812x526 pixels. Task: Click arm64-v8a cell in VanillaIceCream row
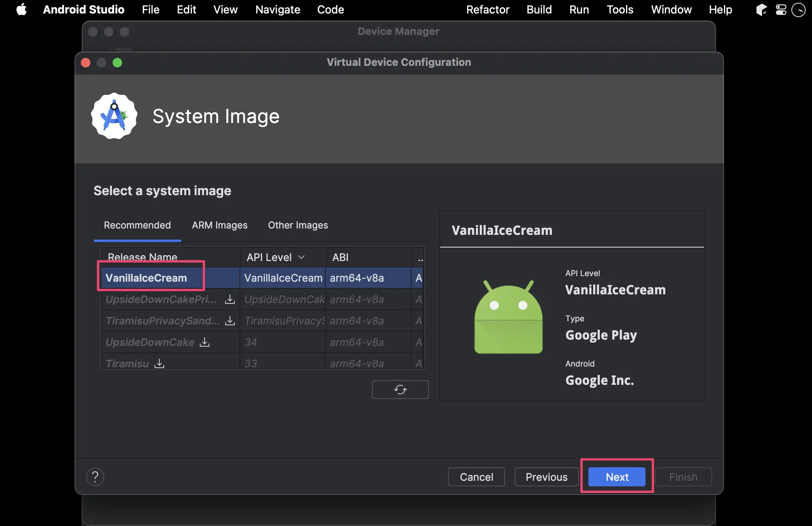click(368, 278)
